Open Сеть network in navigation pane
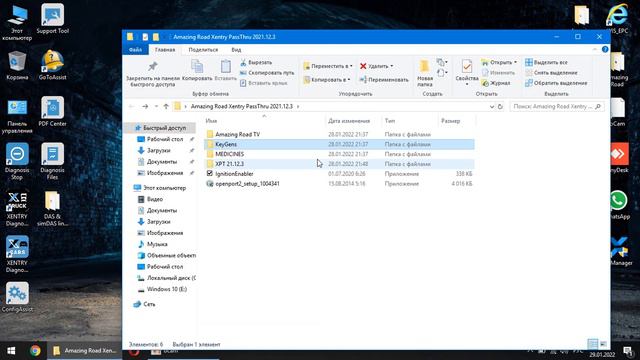Image resolution: width=640 pixels, height=360 pixels. click(x=149, y=304)
